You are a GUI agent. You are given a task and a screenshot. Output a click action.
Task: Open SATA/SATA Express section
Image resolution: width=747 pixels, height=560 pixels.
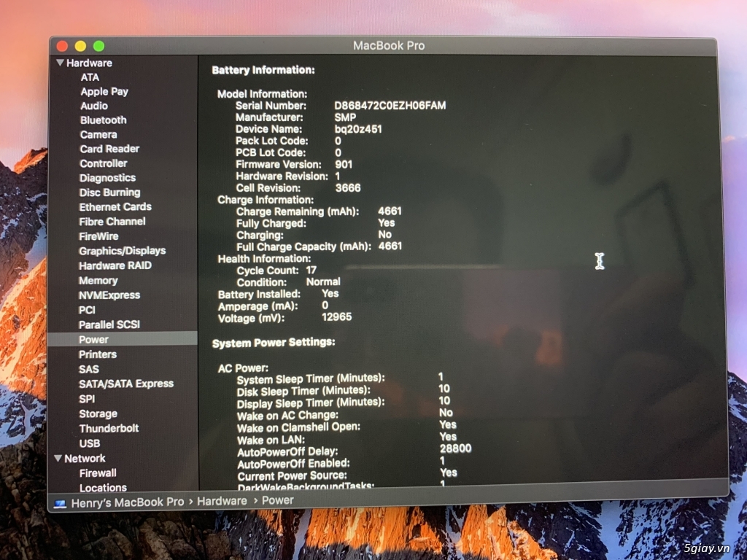pyautogui.click(x=126, y=384)
